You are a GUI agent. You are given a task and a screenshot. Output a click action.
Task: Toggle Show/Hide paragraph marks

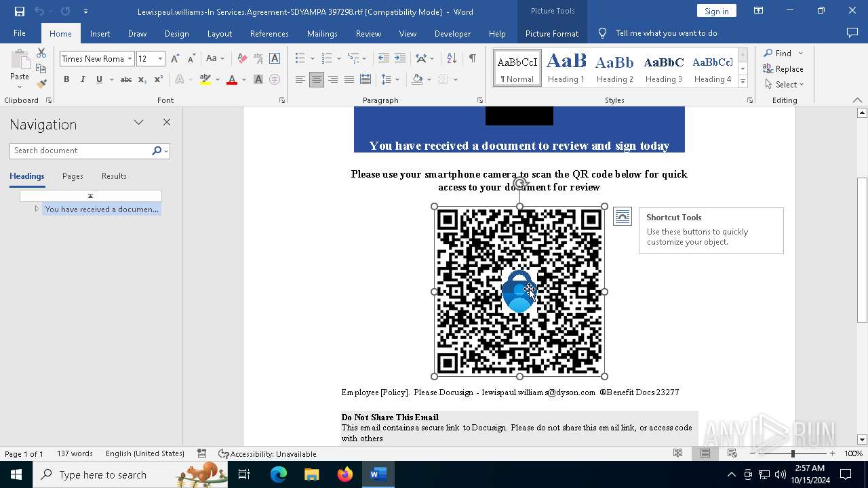(472, 59)
